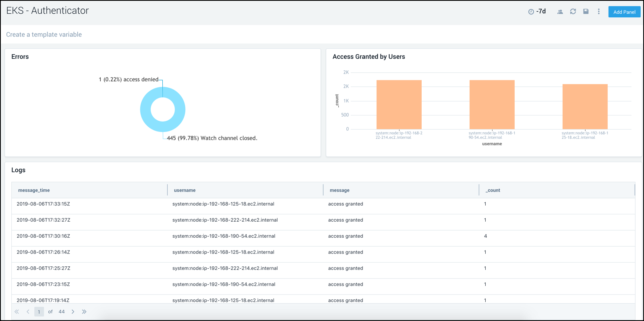Click the message column header
This screenshot has width=644, height=321.
coord(340,190)
